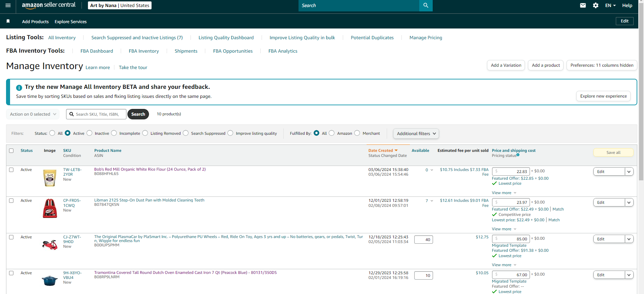Expand View more for Bob's Red Mill pricing
The width and height of the screenshot is (644, 294).
click(504, 193)
